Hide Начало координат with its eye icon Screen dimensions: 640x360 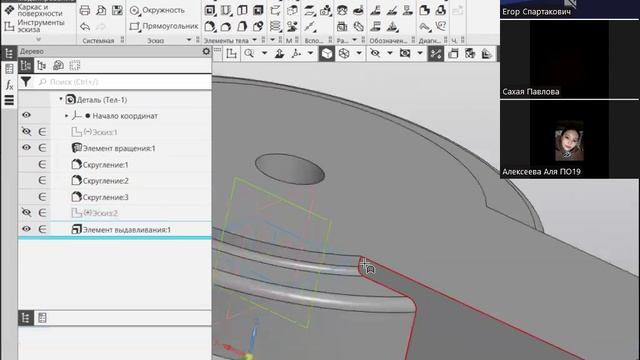pyautogui.click(x=27, y=116)
